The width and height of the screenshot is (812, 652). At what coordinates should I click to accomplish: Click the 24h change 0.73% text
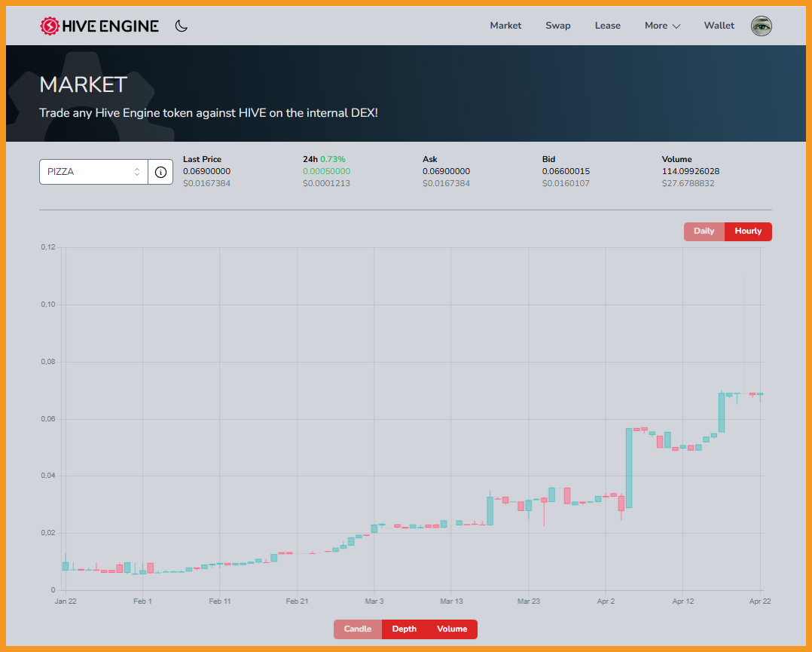click(332, 159)
